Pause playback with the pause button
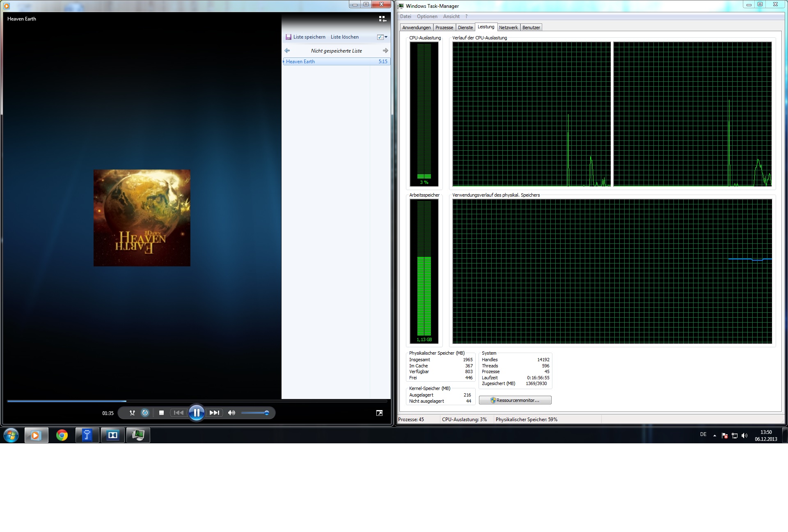 pyautogui.click(x=197, y=413)
